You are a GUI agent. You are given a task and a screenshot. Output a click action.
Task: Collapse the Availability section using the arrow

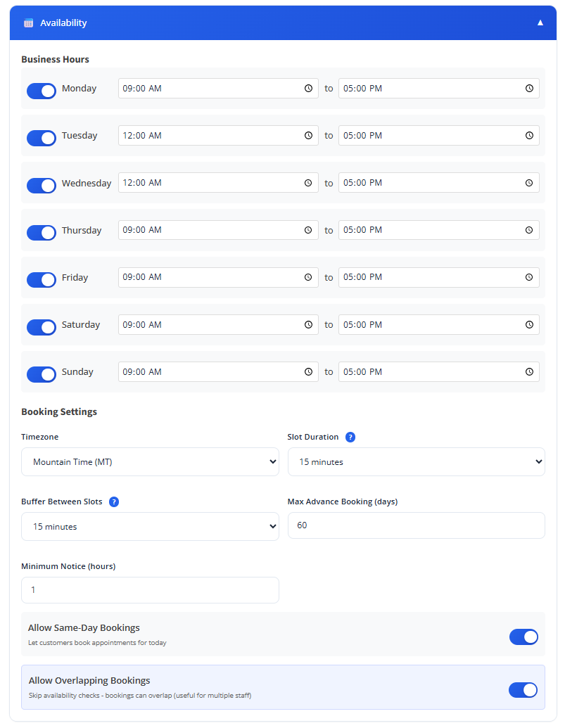coord(540,23)
